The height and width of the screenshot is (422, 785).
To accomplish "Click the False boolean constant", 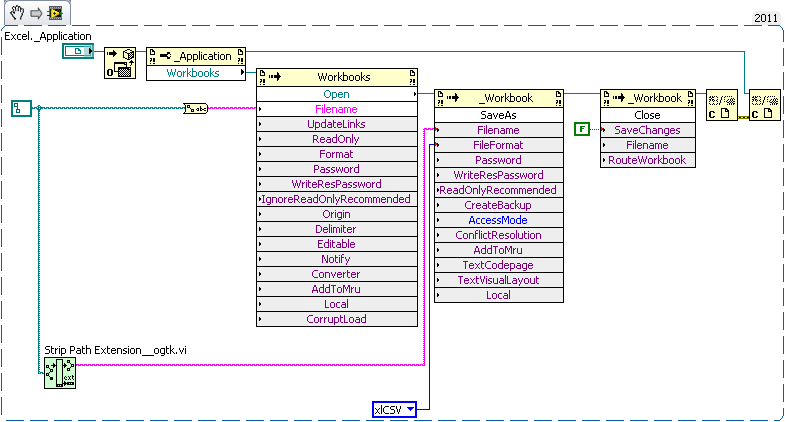I will 582,129.
